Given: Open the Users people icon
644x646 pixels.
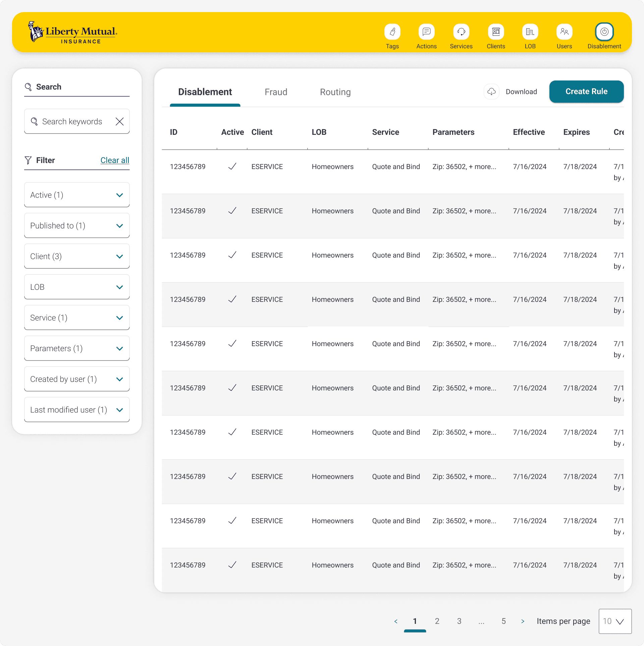Looking at the screenshot, I should (564, 32).
